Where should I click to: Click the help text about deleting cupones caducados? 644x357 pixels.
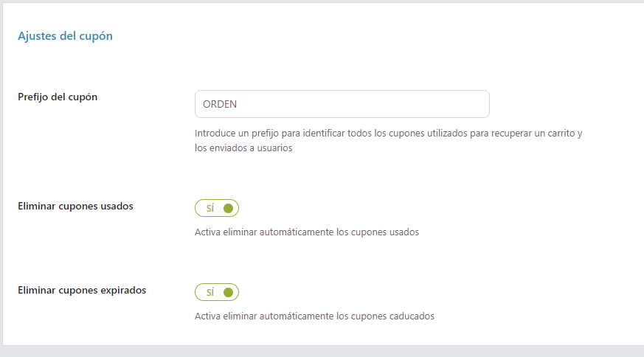coord(314,316)
